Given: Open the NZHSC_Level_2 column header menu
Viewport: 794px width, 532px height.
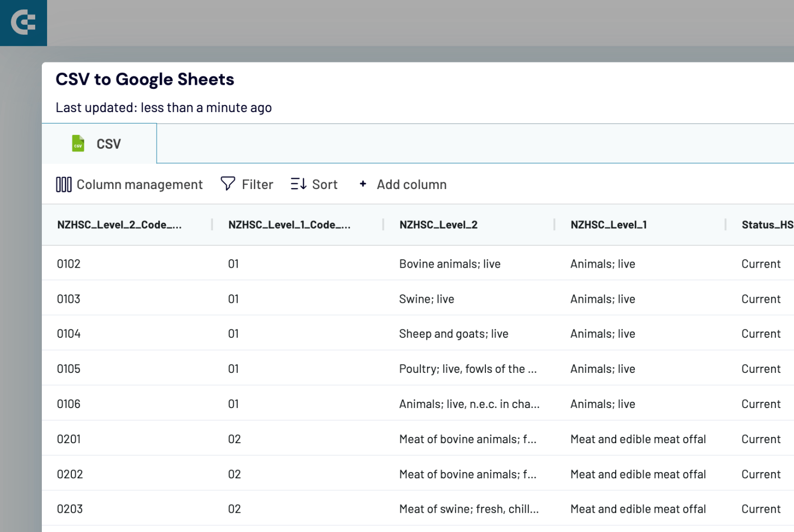Looking at the screenshot, I should pos(438,225).
